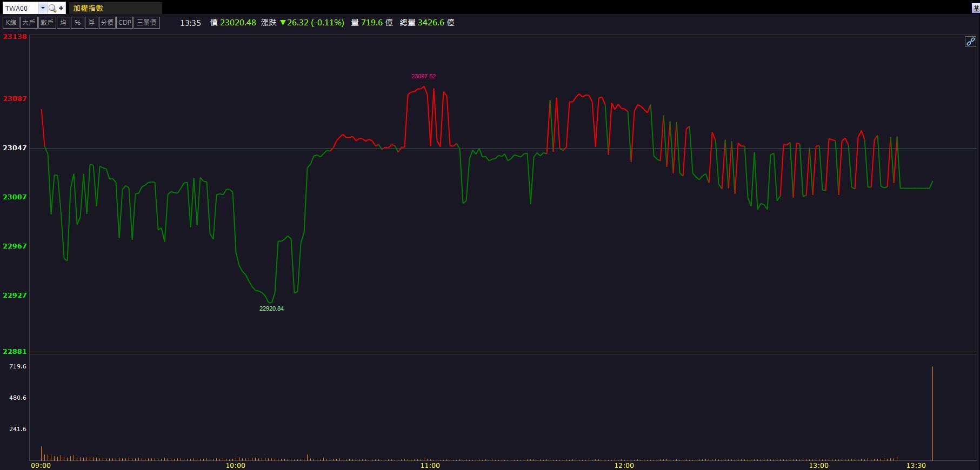Click the 23007 price axis label
This screenshot has width=980, height=470.
pos(15,197)
